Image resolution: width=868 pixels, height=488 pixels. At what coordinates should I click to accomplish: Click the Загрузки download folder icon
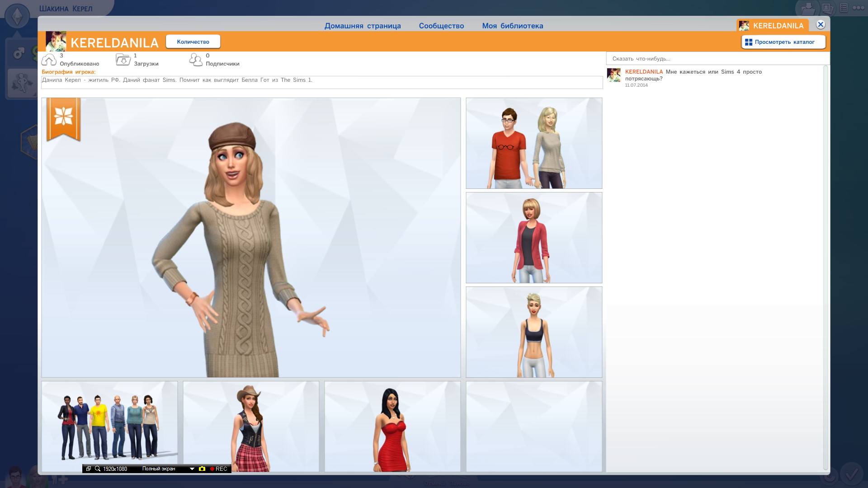(123, 60)
